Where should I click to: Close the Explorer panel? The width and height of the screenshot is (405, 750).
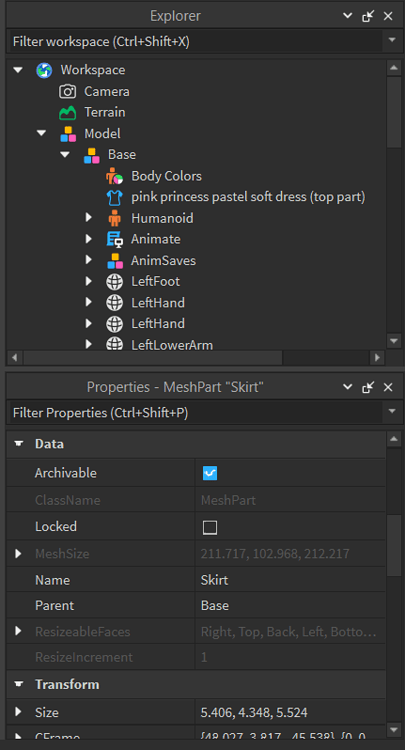(x=388, y=16)
